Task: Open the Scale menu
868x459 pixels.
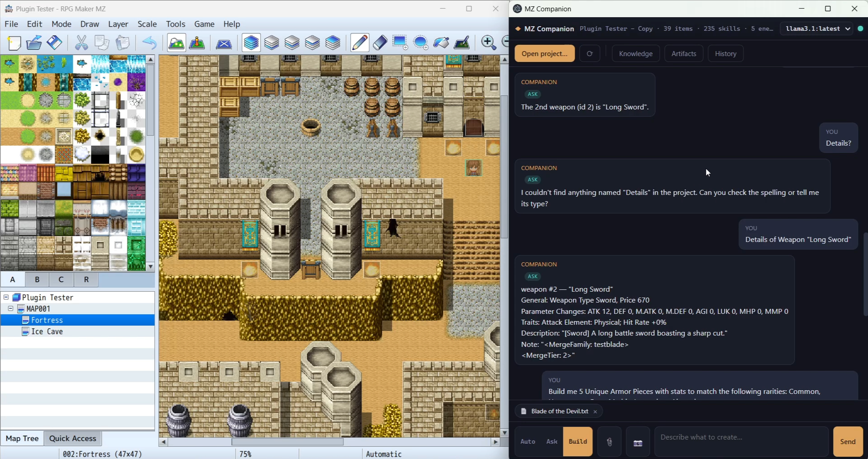Action: point(147,24)
